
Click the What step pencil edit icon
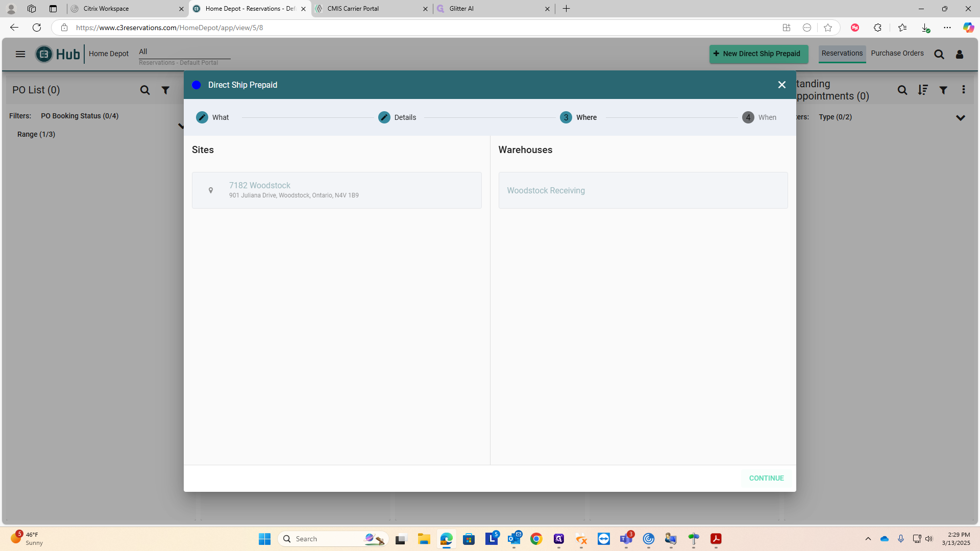202,117
